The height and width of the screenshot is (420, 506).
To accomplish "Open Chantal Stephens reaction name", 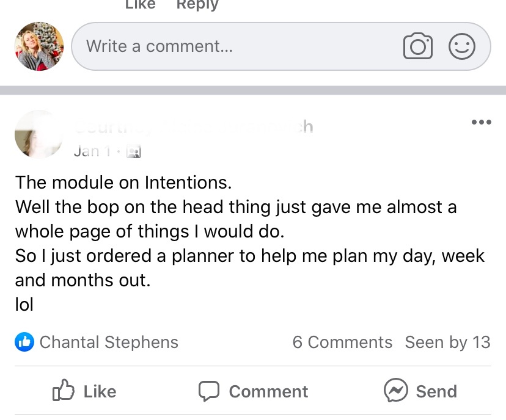I will (x=109, y=342).
